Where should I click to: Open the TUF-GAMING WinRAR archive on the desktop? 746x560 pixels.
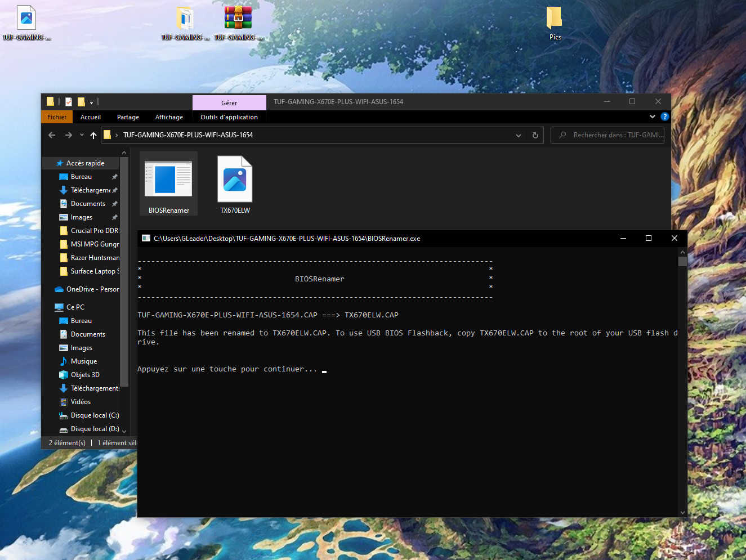(238, 17)
